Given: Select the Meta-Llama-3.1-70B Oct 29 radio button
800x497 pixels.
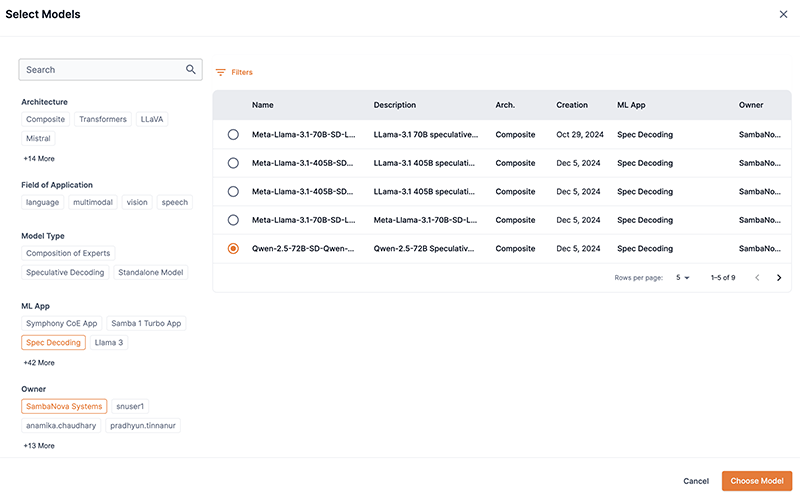Looking at the screenshot, I should pyautogui.click(x=233, y=134).
